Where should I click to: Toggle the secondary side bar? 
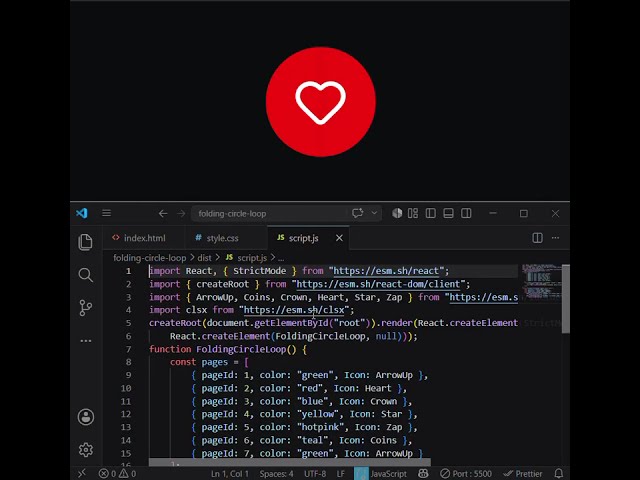click(x=466, y=213)
